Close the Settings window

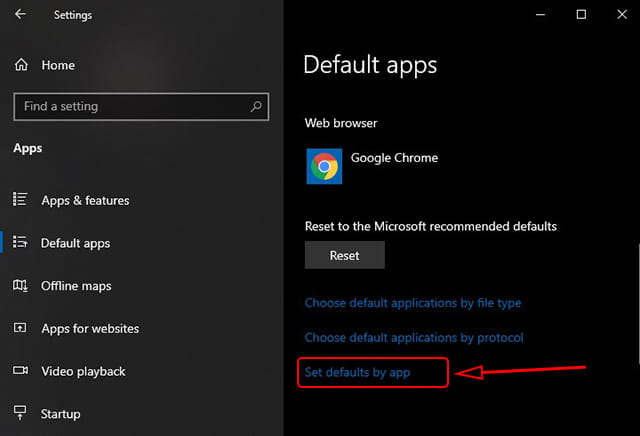click(621, 15)
